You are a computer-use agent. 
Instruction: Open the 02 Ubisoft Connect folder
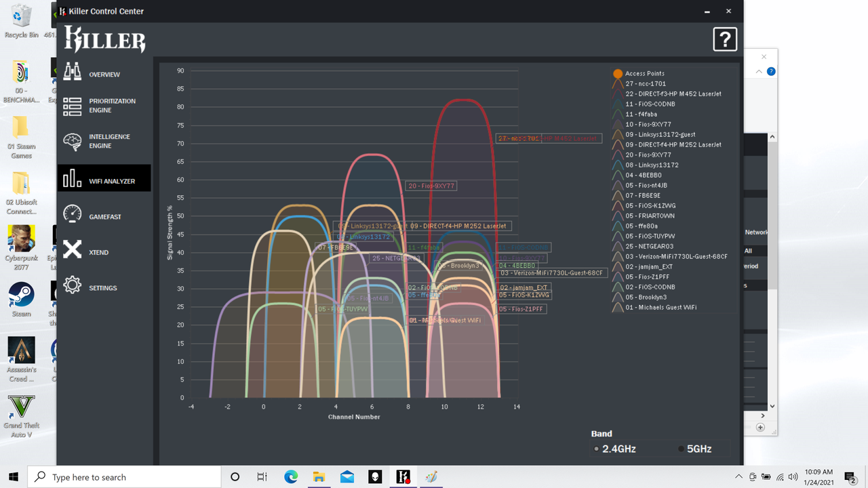tap(21, 192)
